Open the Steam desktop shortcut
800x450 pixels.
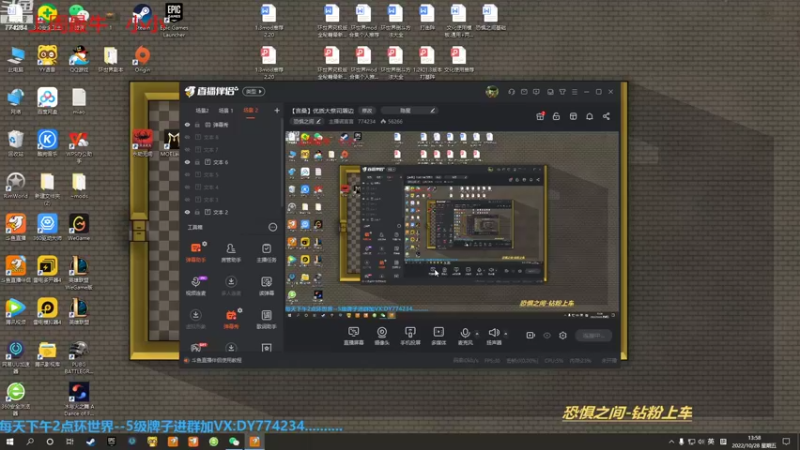142,18
